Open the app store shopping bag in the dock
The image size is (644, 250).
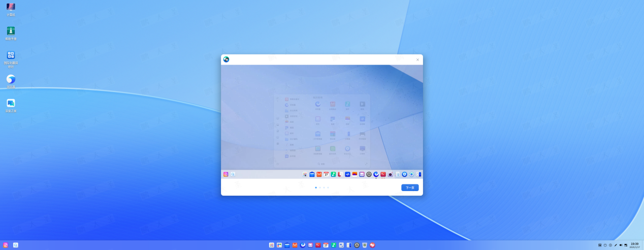click(x=295, y=245)
